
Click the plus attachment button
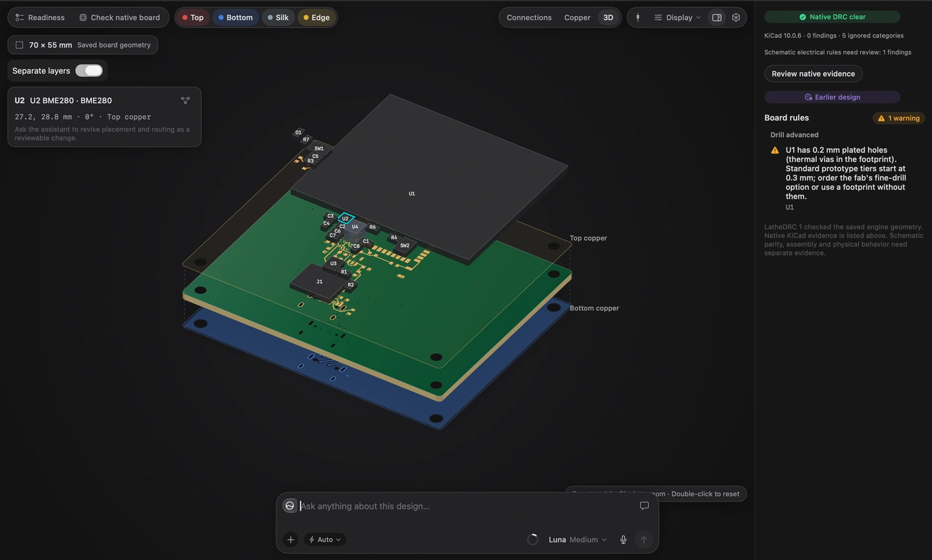tap(291, 539)
